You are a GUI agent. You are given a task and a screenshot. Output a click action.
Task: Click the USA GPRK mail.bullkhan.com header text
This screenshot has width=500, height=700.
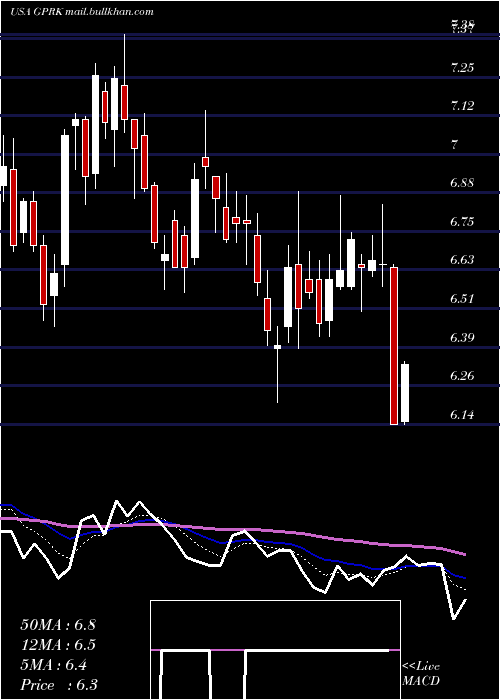[x=82, y=12]
